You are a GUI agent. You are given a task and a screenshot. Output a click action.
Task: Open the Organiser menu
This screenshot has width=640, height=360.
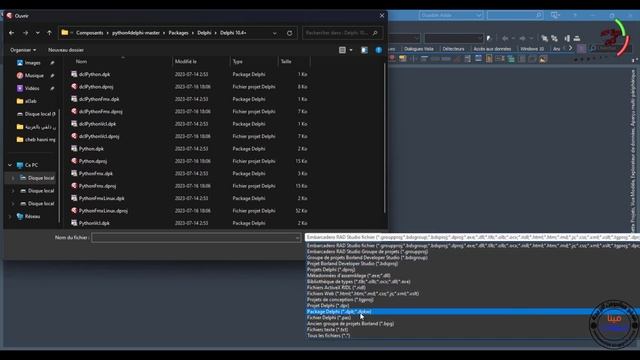pyautogui.click(x=23, y=50)
